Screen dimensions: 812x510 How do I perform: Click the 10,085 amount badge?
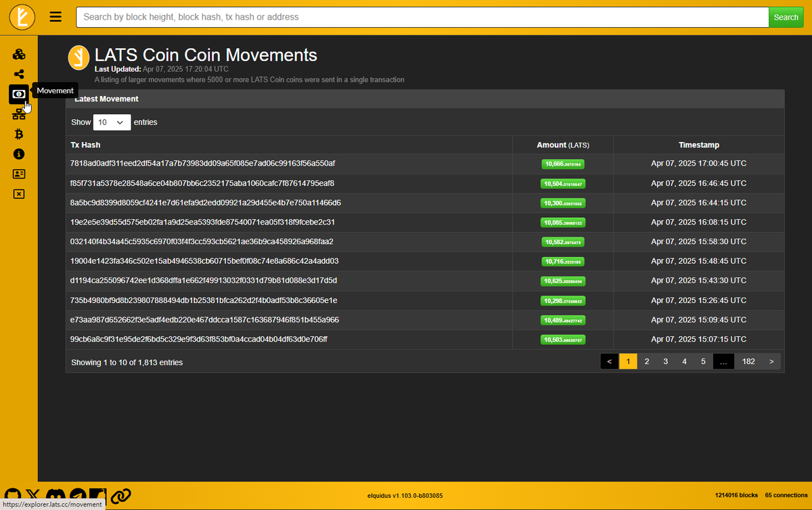[563, 223]
